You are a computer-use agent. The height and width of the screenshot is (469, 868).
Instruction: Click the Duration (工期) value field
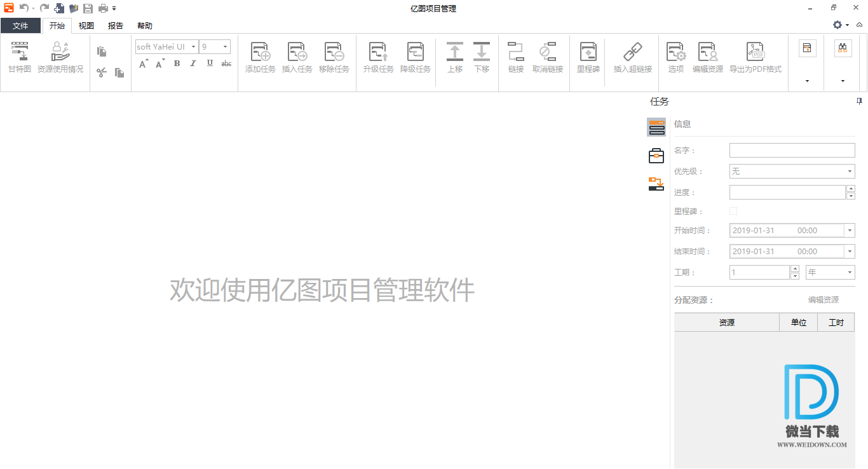click(x=759, y=273)
